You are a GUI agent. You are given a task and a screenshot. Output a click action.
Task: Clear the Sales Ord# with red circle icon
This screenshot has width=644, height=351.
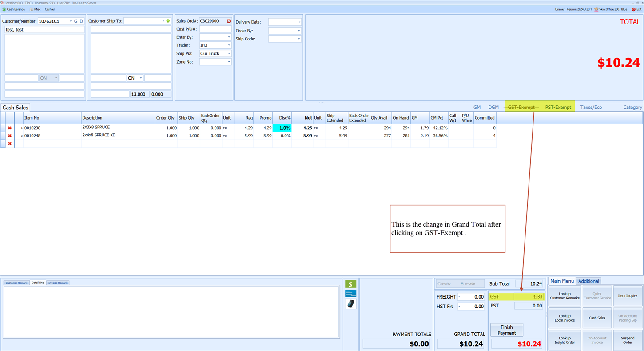click(229, 21)
